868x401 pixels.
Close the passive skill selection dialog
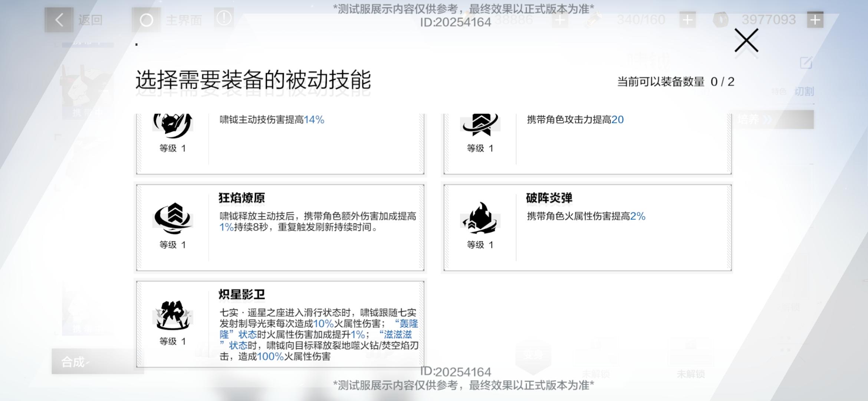click(x=746, y=40)
